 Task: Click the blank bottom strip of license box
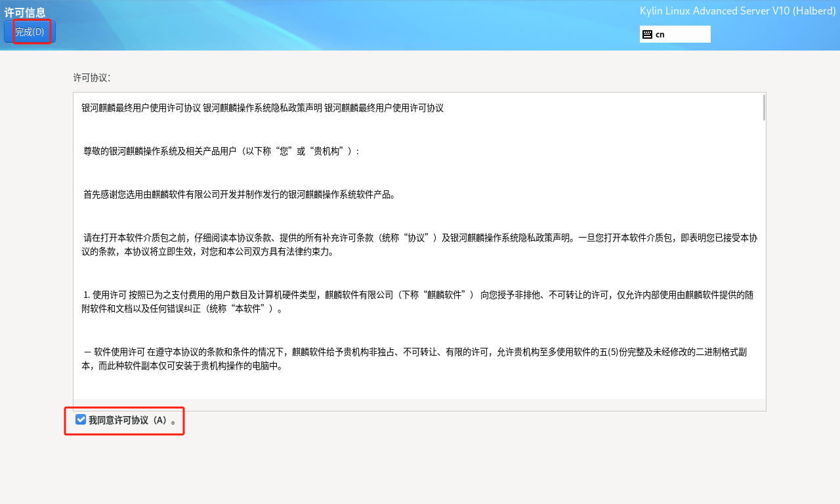click(420, 405)
